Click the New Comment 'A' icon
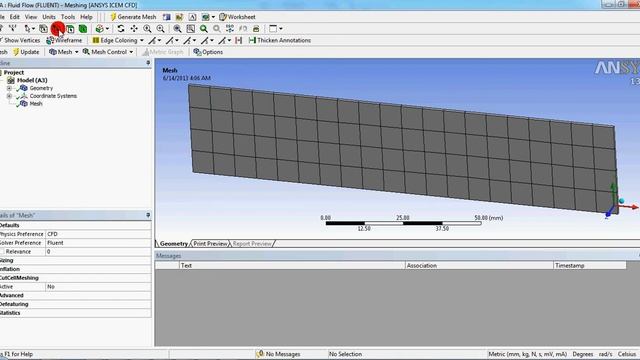Screen dimensions: 640x360 coord(192,17)
